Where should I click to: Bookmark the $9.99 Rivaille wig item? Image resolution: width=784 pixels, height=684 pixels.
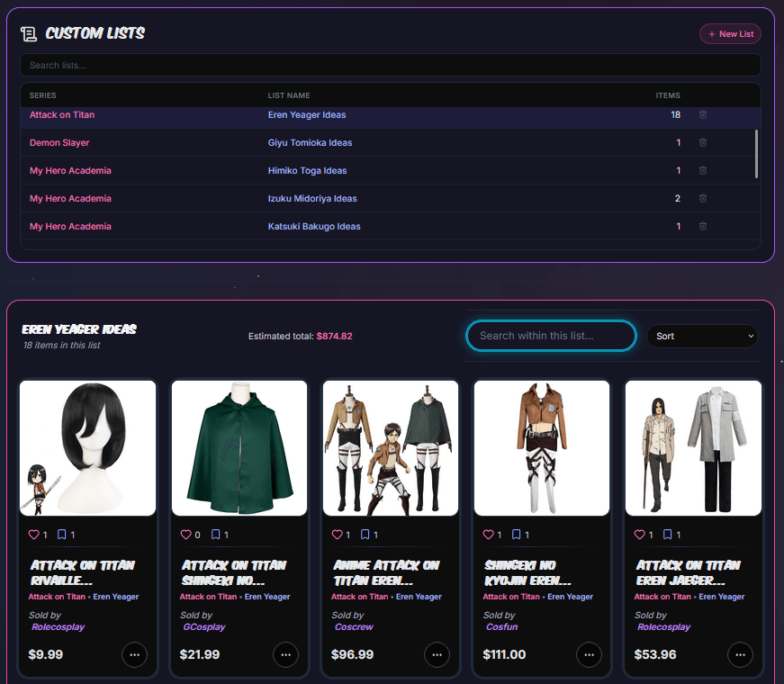pyautogui.click(x=61, y=535)
